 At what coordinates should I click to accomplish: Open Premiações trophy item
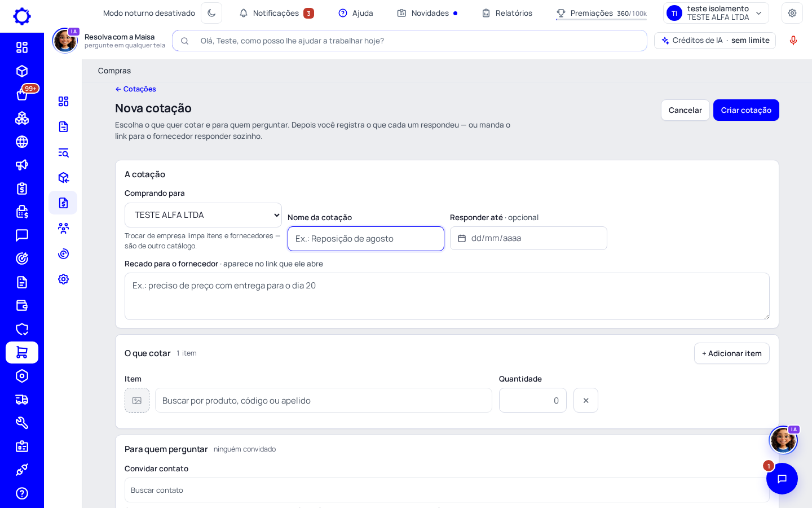pyautogui.click(x=601, y=13)
